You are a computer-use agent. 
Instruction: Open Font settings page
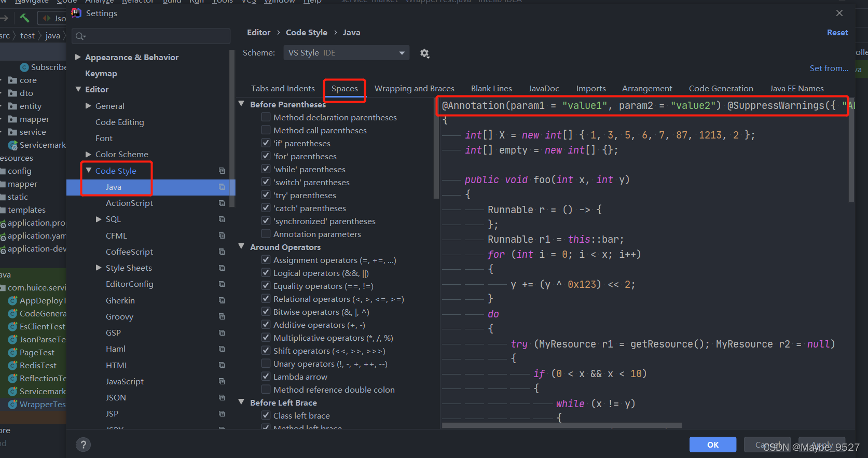pyautogui.click(x=104, y=138)
